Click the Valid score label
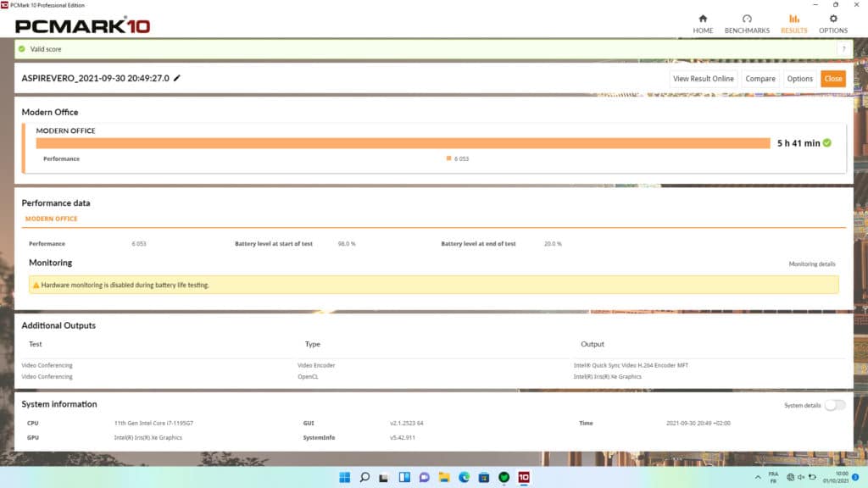868x488 pixels. pos(46,48)
